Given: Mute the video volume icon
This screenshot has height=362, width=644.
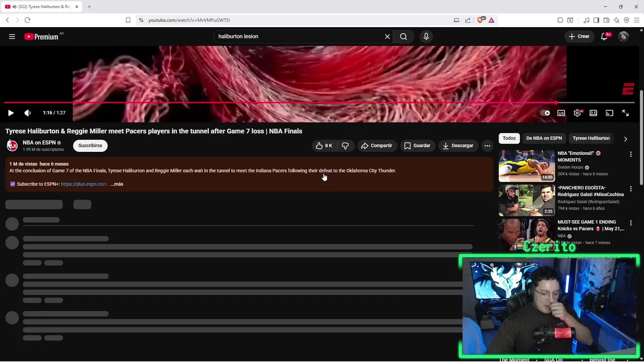Looking at the screenshot, I should (28, 113).
